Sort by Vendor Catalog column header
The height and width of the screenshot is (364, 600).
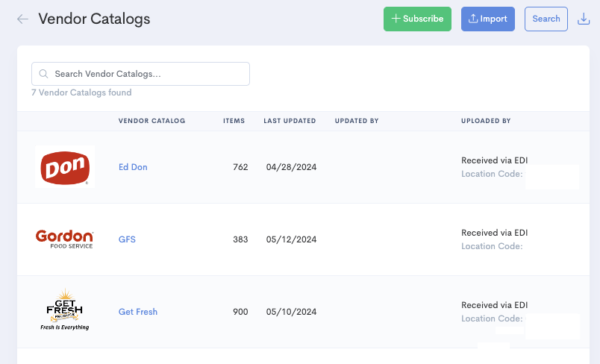[151, 121]
